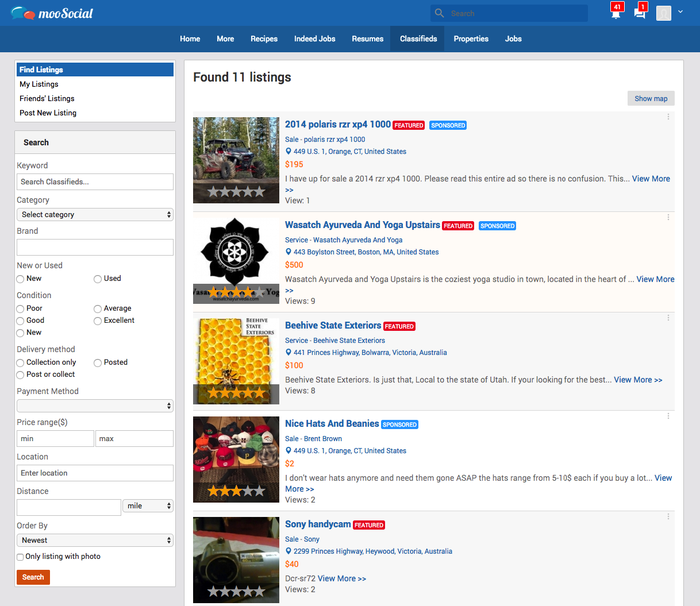Open options menu for 2014 polaris listing
The height and width of the screenshot is (606, 700).
[x=668, y=117]
